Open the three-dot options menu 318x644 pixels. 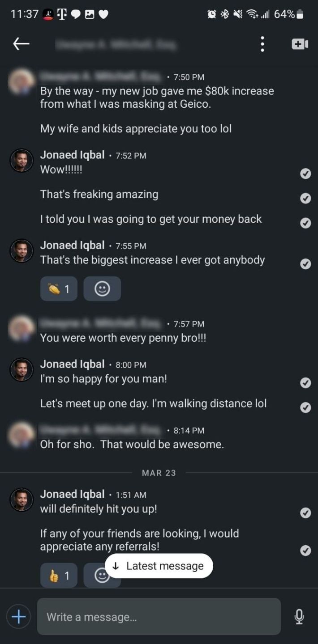262,44
